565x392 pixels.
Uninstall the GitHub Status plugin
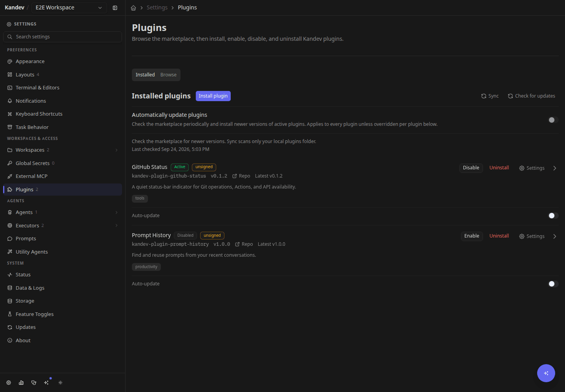tap(499, 168)
